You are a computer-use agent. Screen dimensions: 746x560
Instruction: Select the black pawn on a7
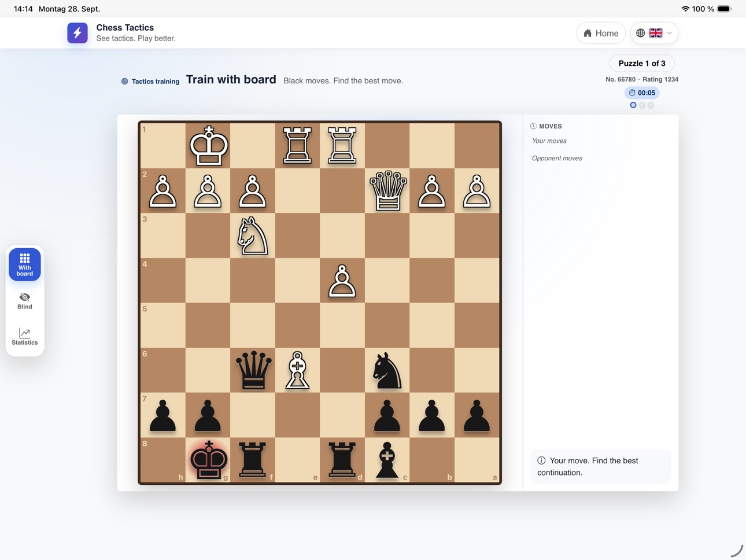point(477,415)
